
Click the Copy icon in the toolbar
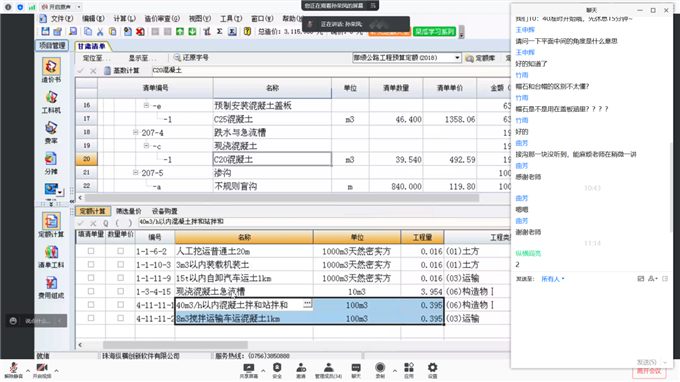click(88, 32)
